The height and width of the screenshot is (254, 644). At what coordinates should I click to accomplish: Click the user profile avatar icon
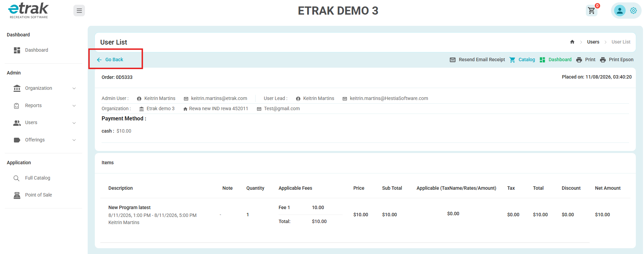click(x=620, y=11)
